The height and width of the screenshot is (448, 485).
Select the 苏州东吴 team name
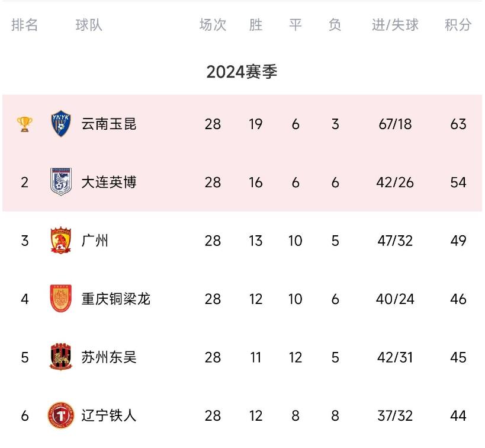(109, 357)
